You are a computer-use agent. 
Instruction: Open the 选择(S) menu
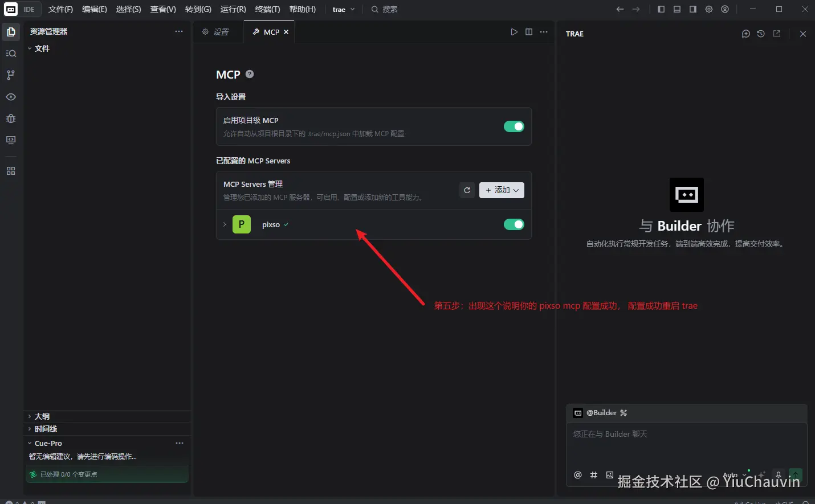click(x=128, y=9)
